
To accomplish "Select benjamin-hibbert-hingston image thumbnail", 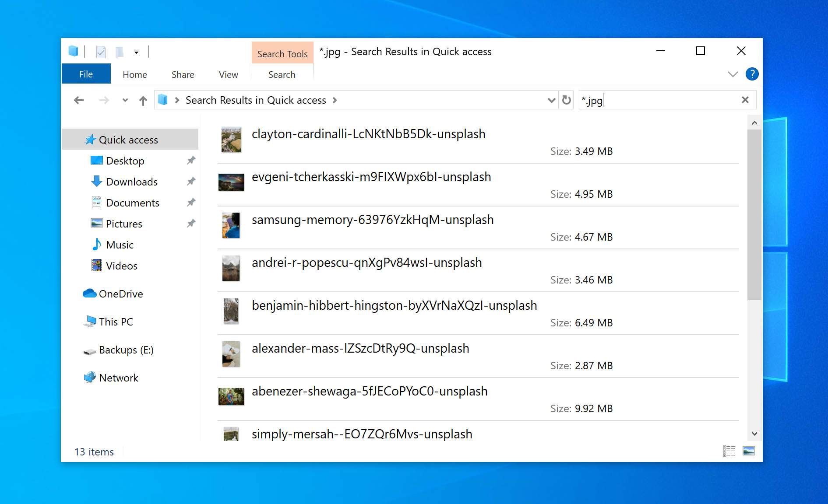I will [231, 311].
